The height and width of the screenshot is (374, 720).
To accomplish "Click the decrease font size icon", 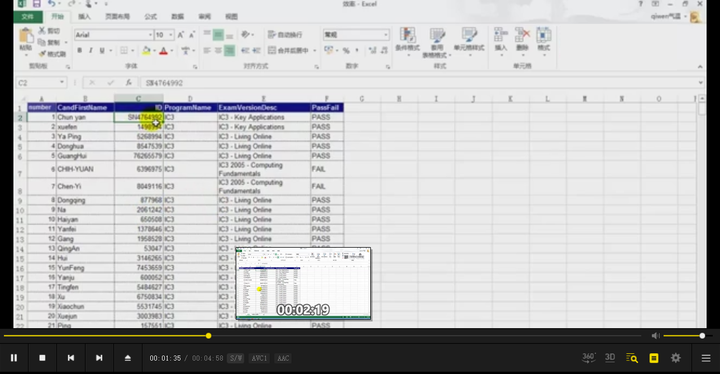I will (192, 35).
